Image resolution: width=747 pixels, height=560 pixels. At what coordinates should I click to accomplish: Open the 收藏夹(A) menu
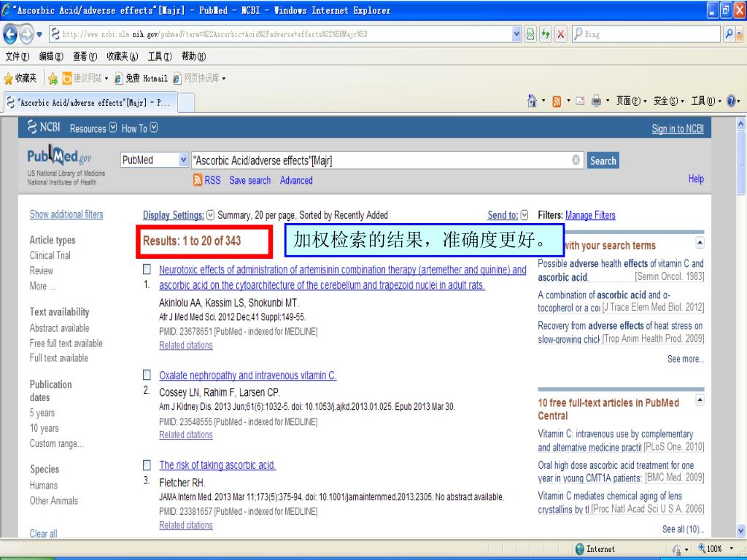(122, 57)
